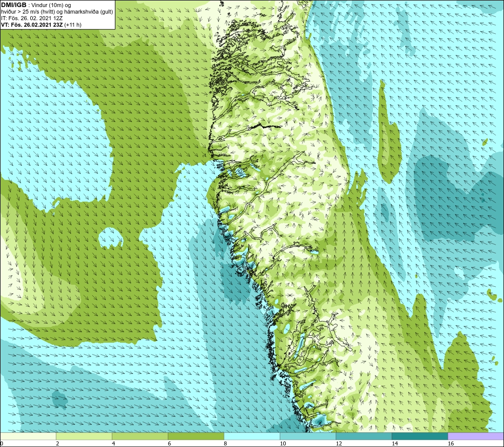The height and width of the screenshot is (447, 504).
Task: Click the purple above-16 m/s legend swatch
Action: pos(476,436)
